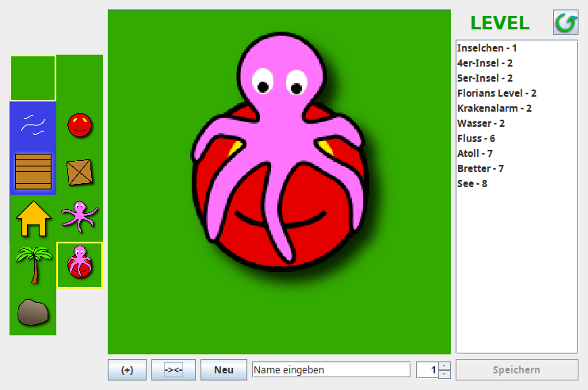
Task: Click the Speichern save button
Action: [x=517, y=369]
